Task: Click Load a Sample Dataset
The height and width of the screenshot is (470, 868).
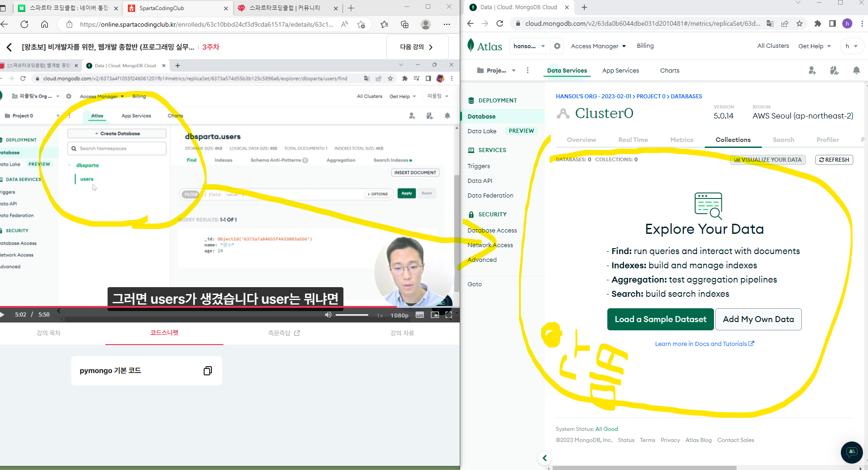Action: (x=660, y=319)
